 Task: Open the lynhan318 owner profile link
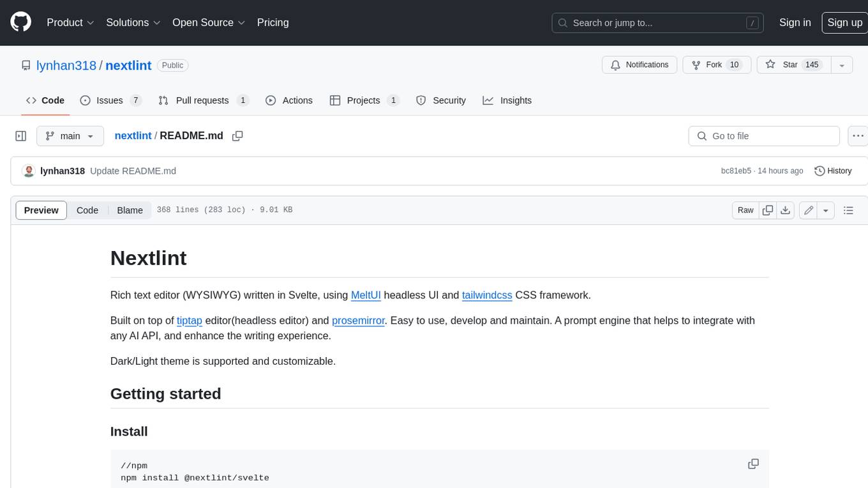tap(66, 65)
